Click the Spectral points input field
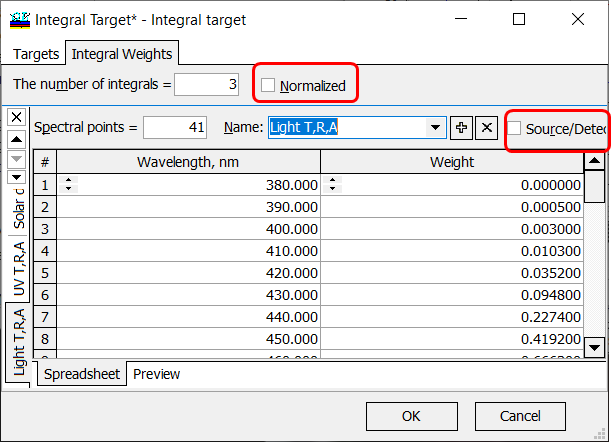 tap(175, 128)
